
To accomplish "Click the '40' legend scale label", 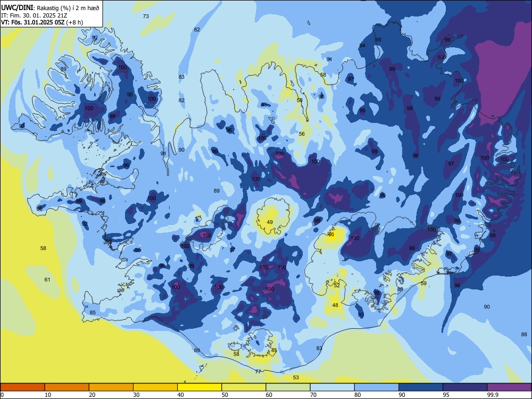I will [x=180, y=395].
